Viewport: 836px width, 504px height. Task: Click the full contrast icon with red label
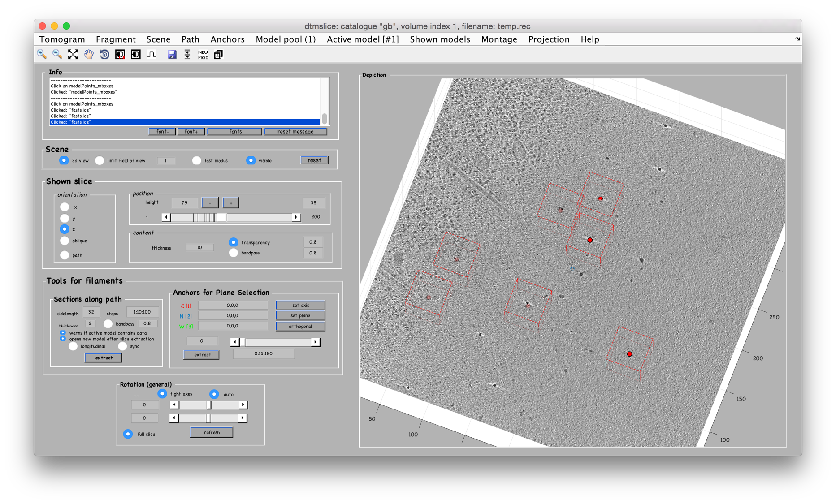(120, 55)
